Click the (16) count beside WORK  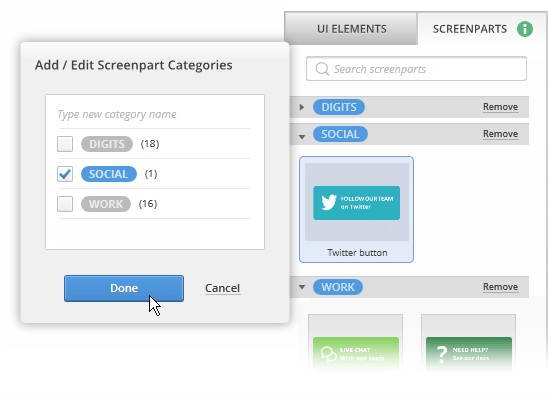click(x=148, y=204)
